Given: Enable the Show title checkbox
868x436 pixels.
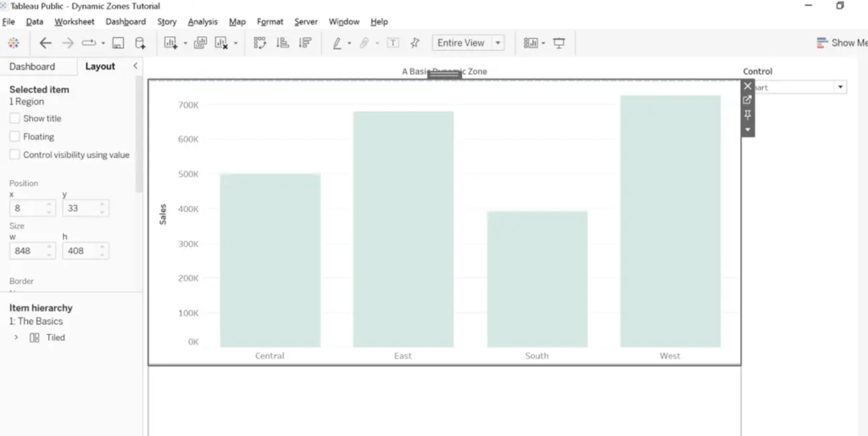Looking at the screenshot, I should 14,119.
